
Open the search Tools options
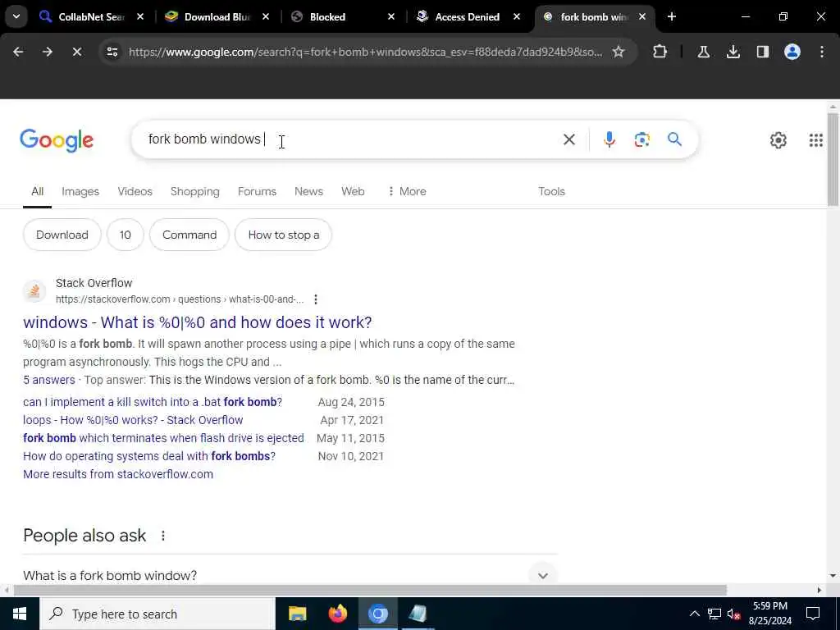click(x=552, y=192)
